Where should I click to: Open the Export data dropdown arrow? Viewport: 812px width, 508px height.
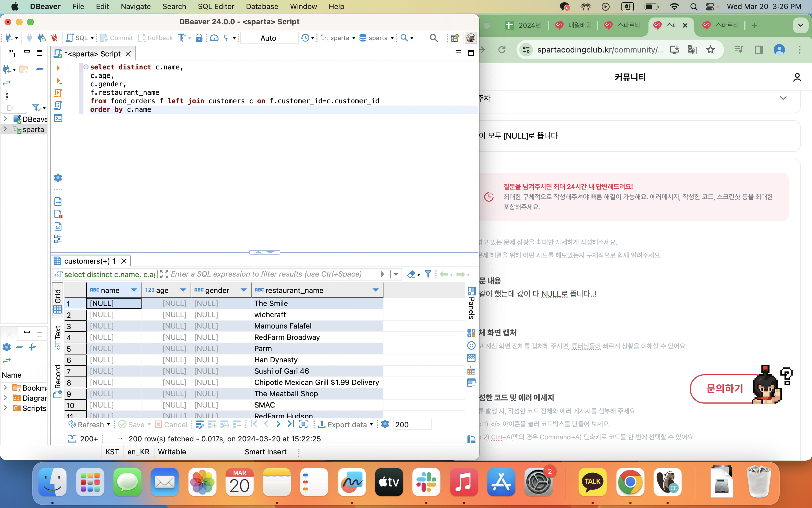pyautogui.click(x=371, y=425)
